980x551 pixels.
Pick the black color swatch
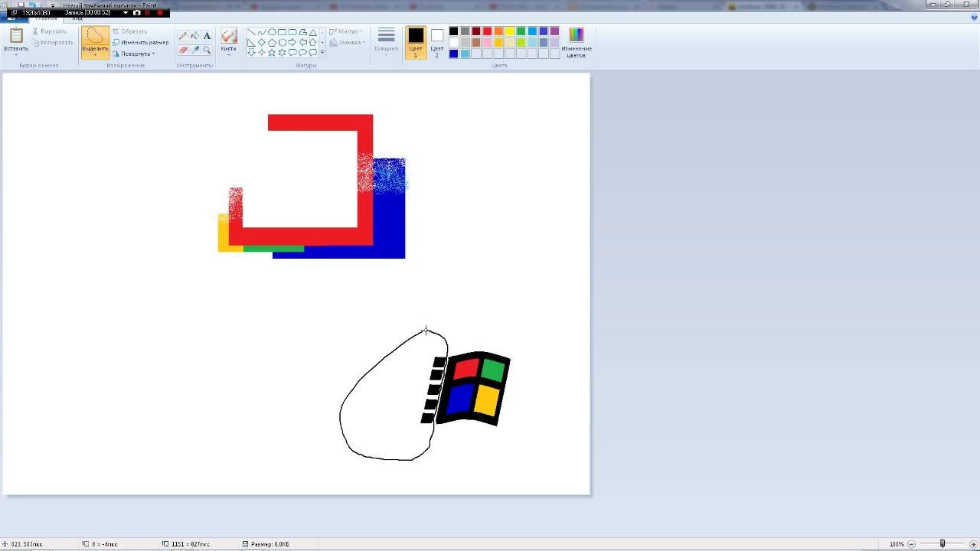(453, 31)
